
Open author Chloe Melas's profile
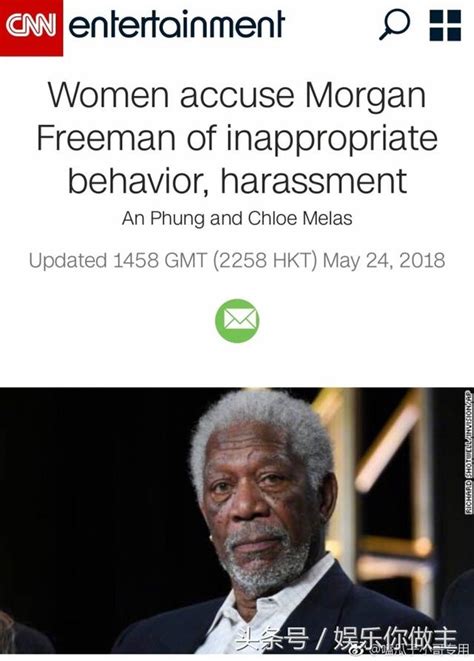point(300,218)
